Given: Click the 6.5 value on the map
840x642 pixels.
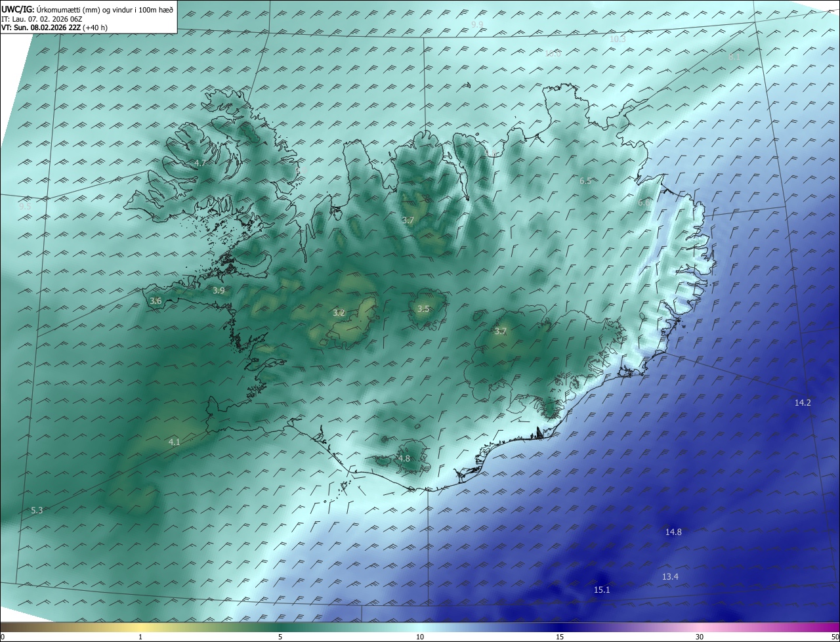Looking at the screenshot, I should click(585, 181).
